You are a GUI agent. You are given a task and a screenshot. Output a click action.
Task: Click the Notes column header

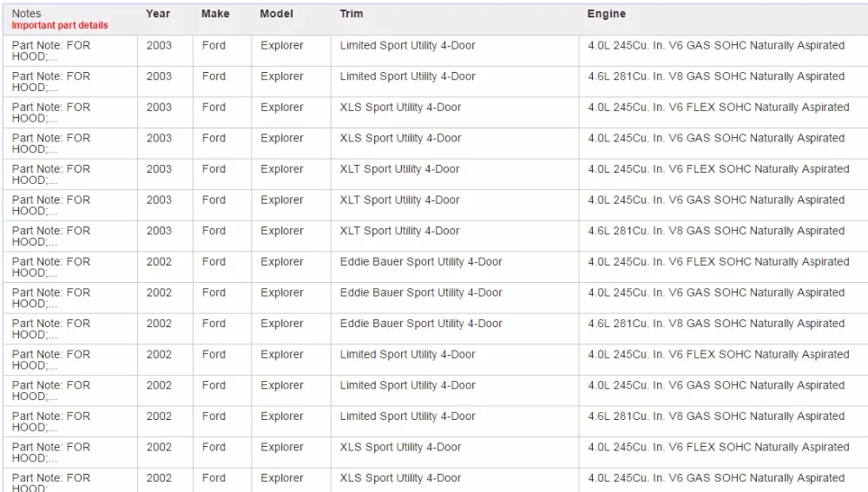point(27,13)
